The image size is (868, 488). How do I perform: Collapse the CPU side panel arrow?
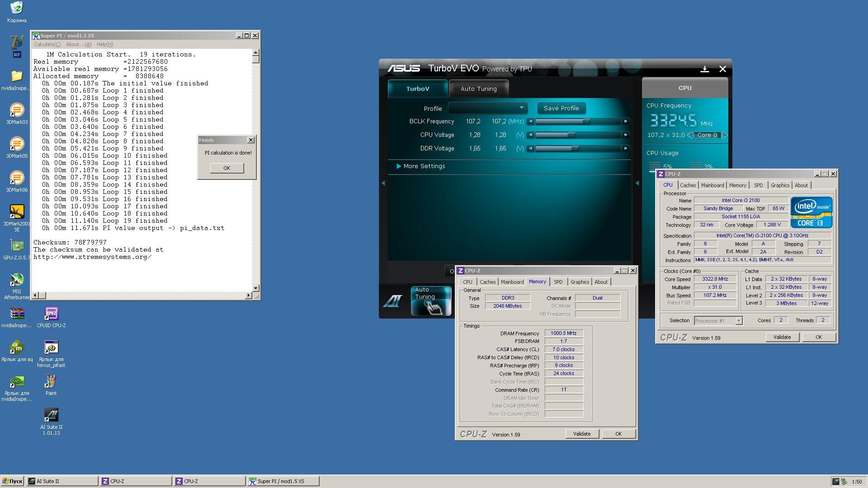(637, 183)
